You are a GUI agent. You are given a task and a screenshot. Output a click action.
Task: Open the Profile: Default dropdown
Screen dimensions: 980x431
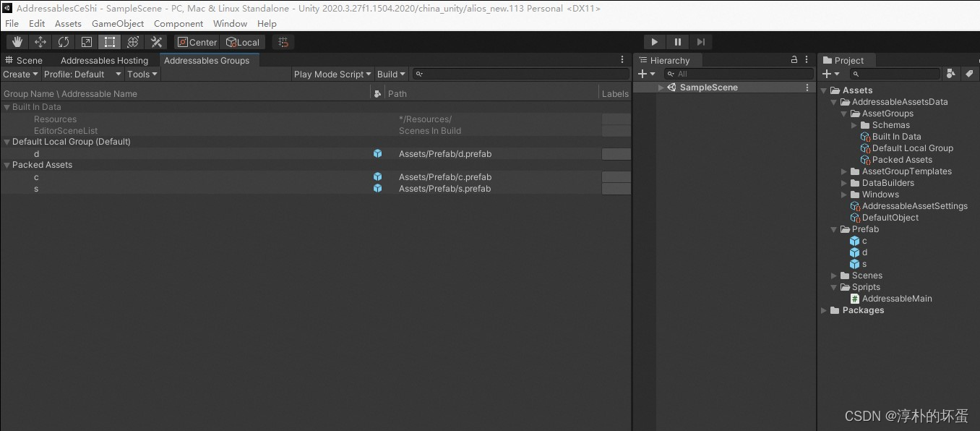click(x=82, y=74)
